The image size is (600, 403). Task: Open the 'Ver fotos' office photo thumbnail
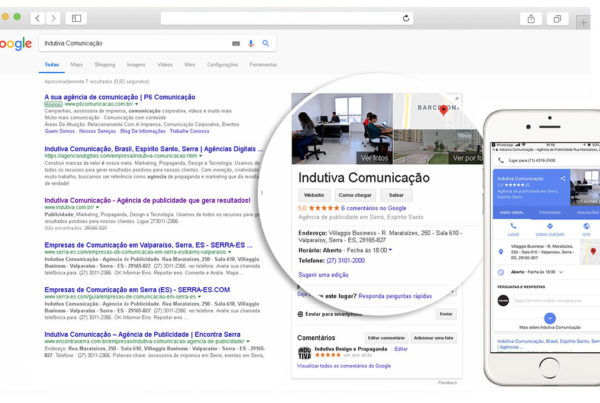[342, 129]
